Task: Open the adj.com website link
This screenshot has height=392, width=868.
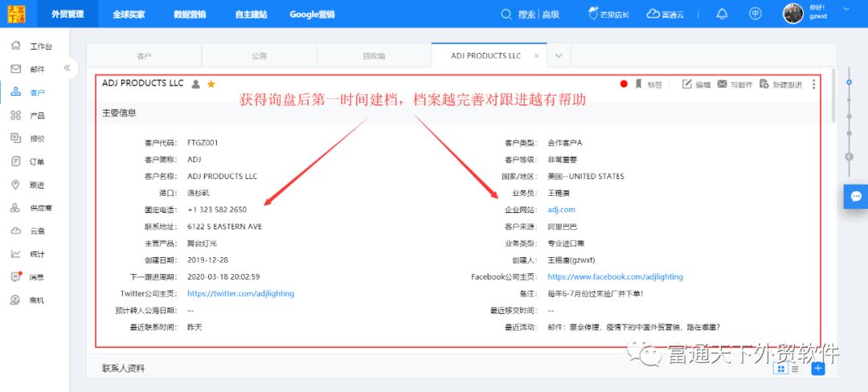Action: (x=561, y=210)
